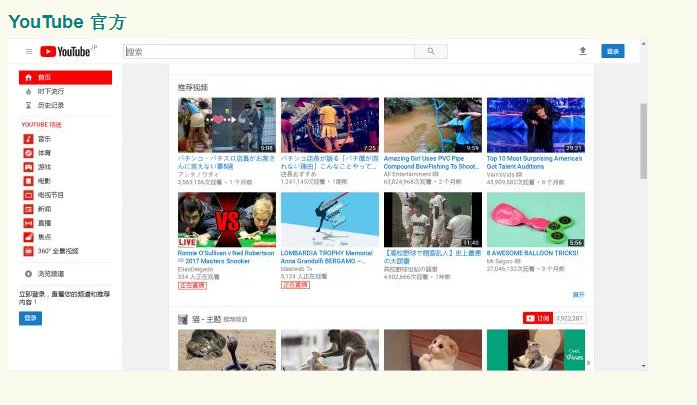This screenshot has width=697, height=405.
Task: Open the 5:08 pachinko video thumbnail
Action: (x=227, y=125)
